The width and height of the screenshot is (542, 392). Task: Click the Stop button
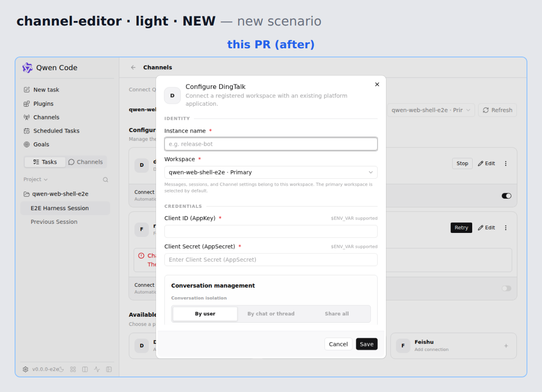tap(462, 163)
